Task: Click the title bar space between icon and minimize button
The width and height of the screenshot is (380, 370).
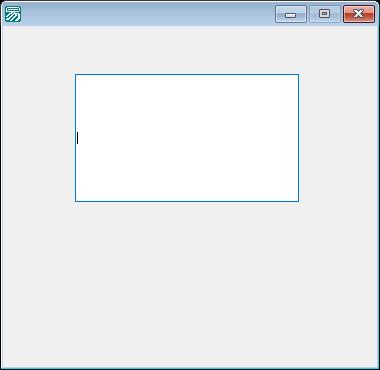Action: [x=148, y=14]
